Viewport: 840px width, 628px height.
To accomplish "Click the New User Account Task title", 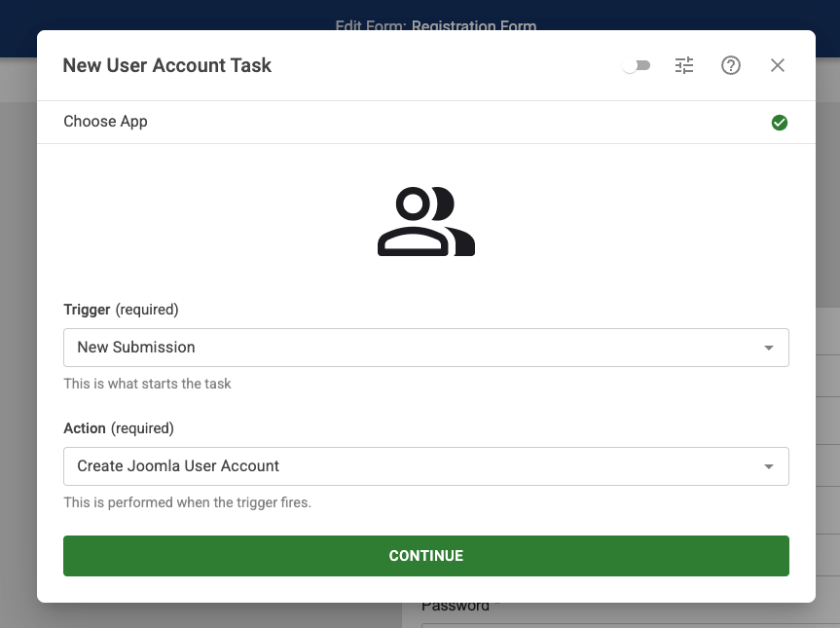I will (x=167, y=65).
